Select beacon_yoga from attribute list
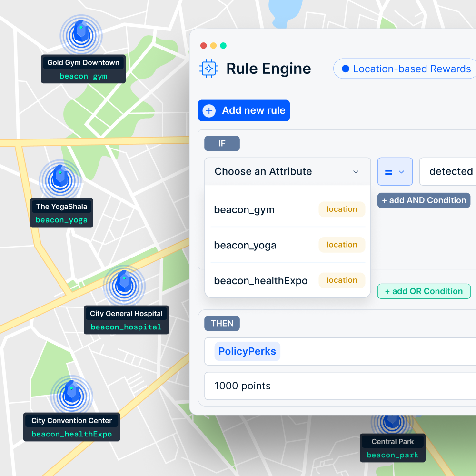This screenshot has width=476, height=476. [288, 245]
